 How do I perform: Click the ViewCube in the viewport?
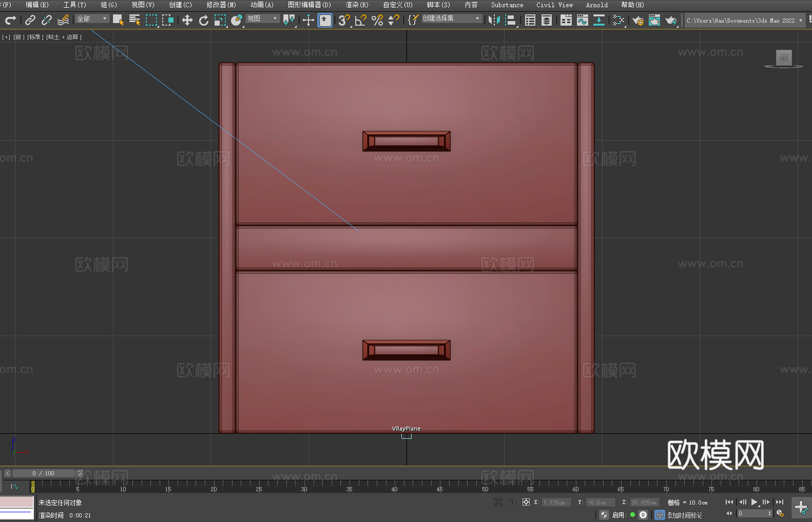click(783, 58)
